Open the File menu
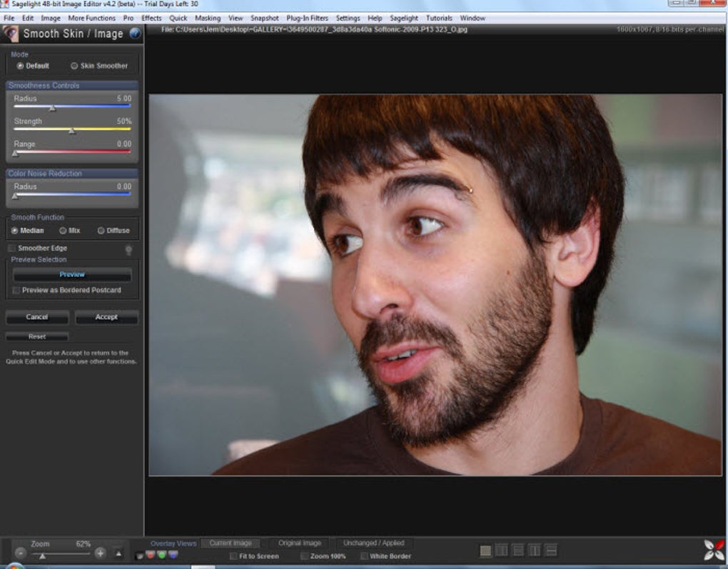The height and width of the screenshot is (569, 728). 9,18
